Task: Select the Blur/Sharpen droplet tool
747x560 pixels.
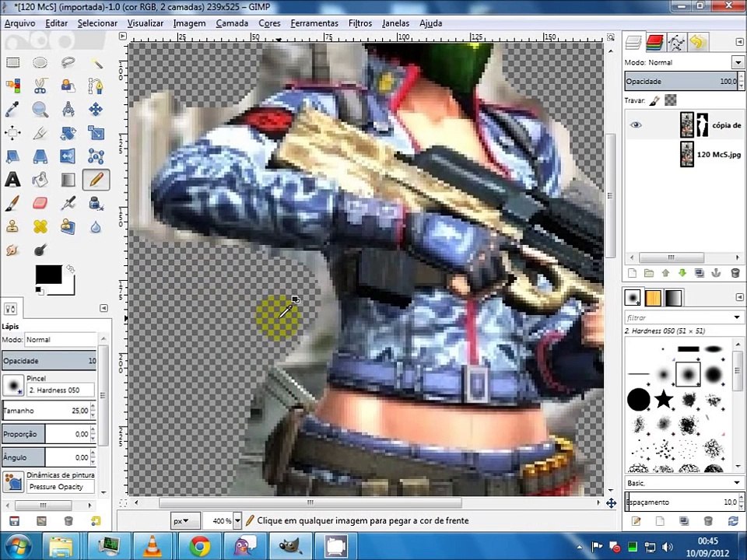Action: pyautogui.click(x=96, y=226)
